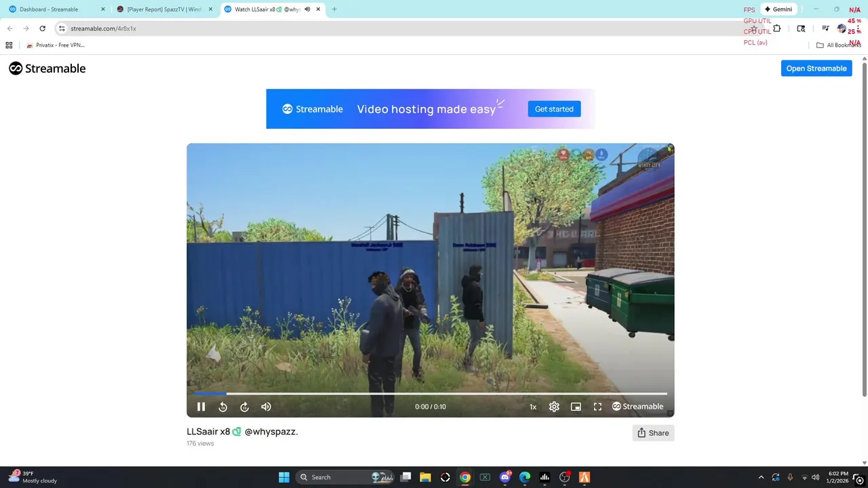Click the Open Streamable button
This screenshot has height=488, width=868.
pos(816,68)
